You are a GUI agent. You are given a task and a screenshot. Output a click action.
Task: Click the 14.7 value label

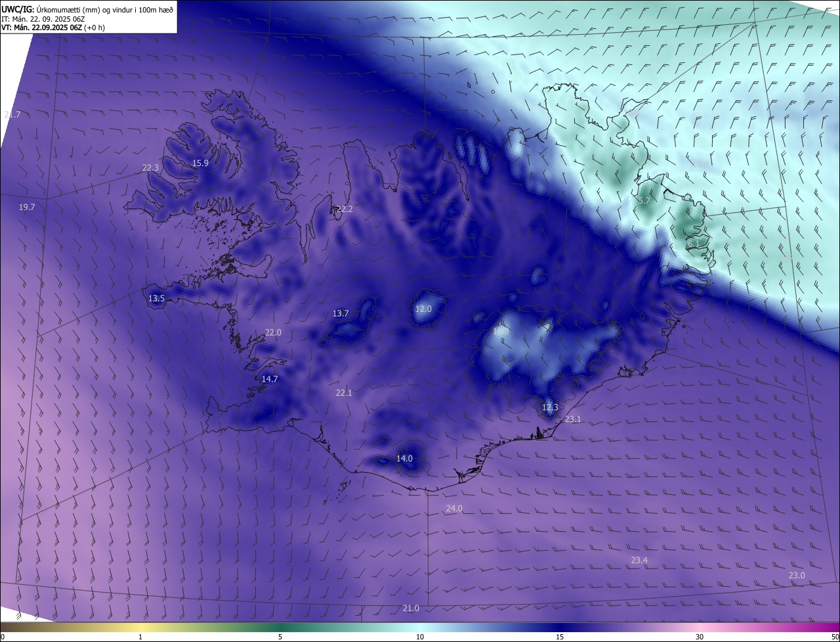(x=270, y=379)
